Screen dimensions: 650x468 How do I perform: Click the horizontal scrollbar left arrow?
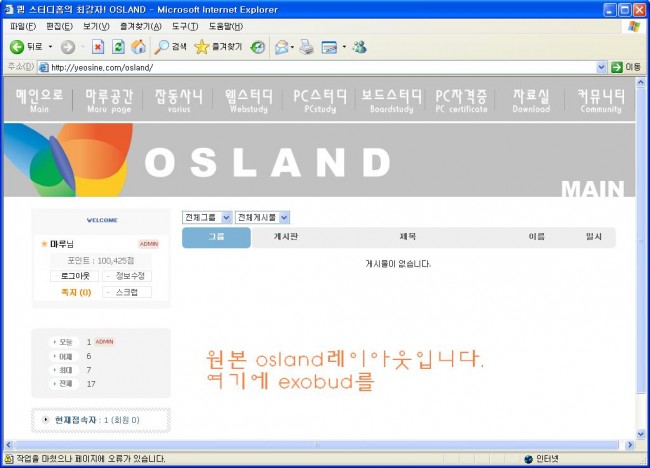click(x=9, y=445)
